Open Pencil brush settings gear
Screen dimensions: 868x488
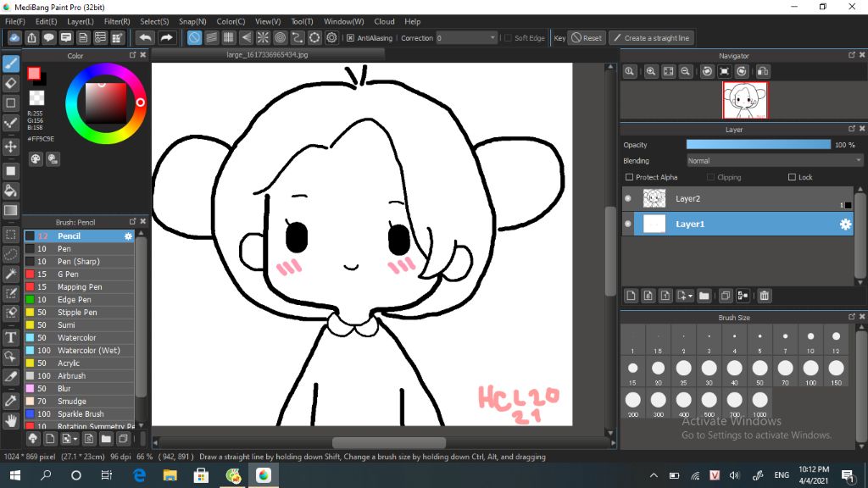tap(129, 236)
